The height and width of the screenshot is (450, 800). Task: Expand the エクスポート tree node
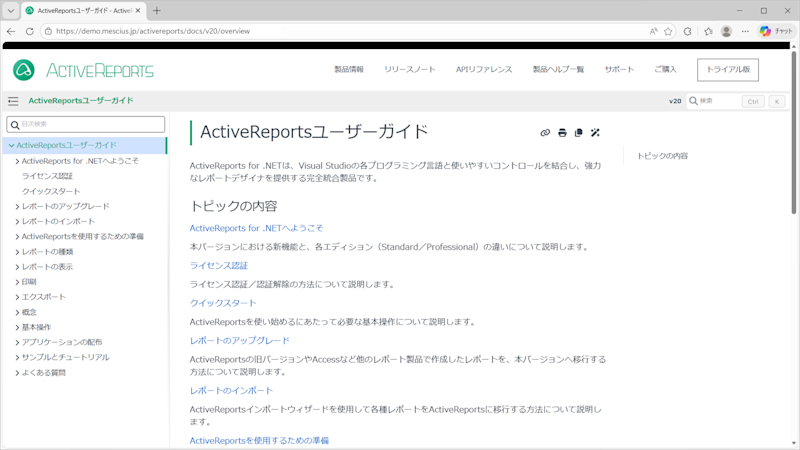(x=17, y=297)
